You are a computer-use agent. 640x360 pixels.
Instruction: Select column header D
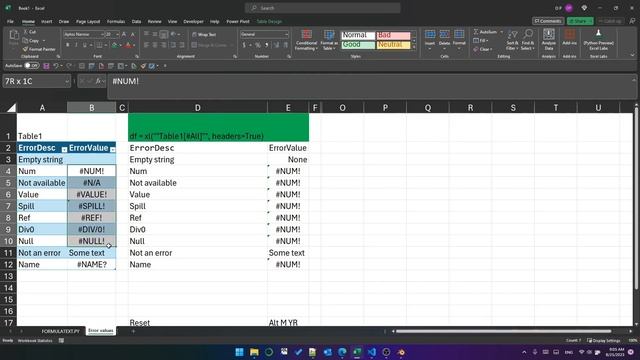[198, 108]
